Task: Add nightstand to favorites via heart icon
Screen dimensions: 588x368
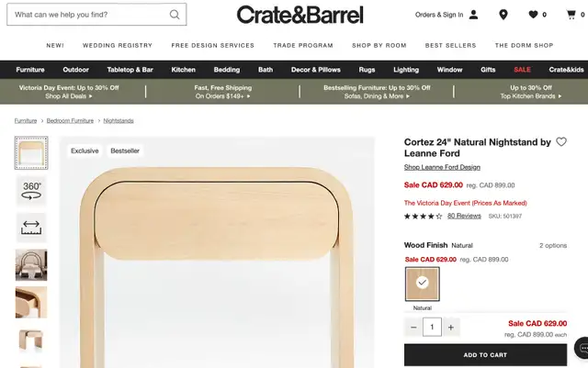Action: [561, 141]
